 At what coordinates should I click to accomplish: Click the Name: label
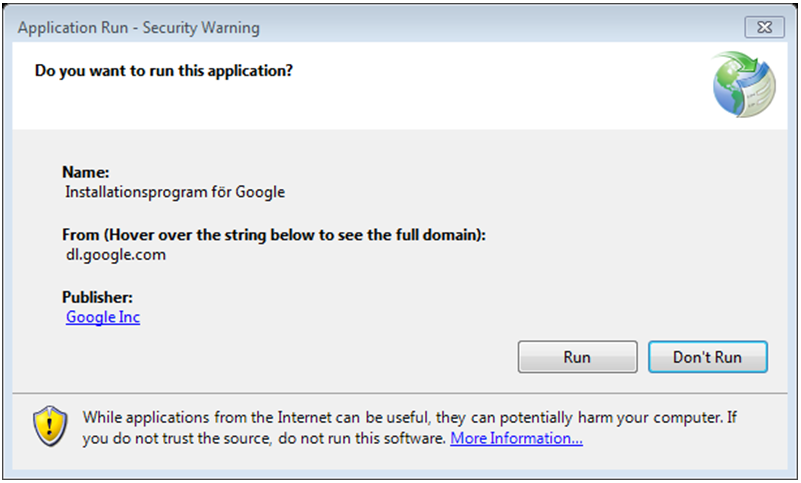click(86, 172)
